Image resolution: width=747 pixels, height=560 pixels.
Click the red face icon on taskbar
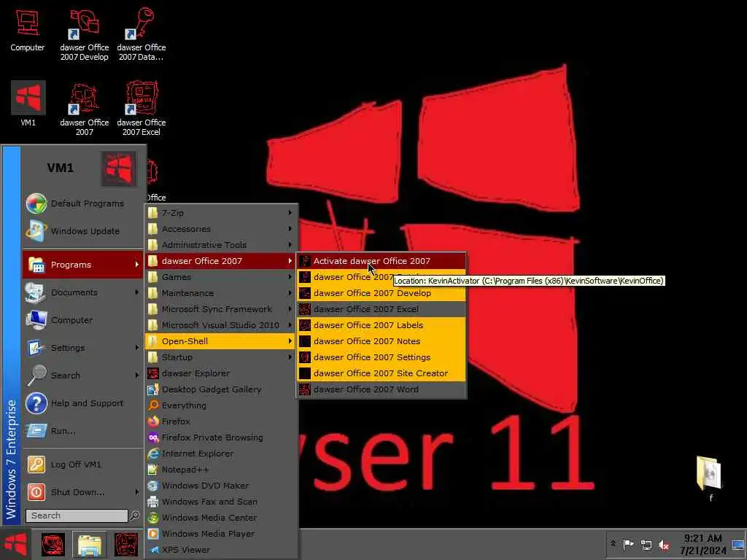point(53,545)
